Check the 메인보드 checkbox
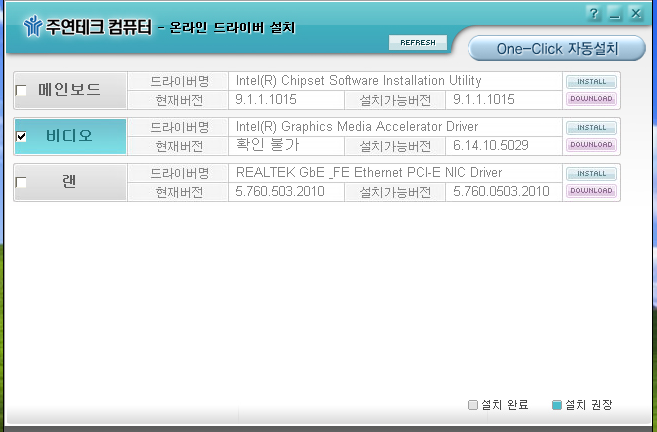 coord(21,90)
